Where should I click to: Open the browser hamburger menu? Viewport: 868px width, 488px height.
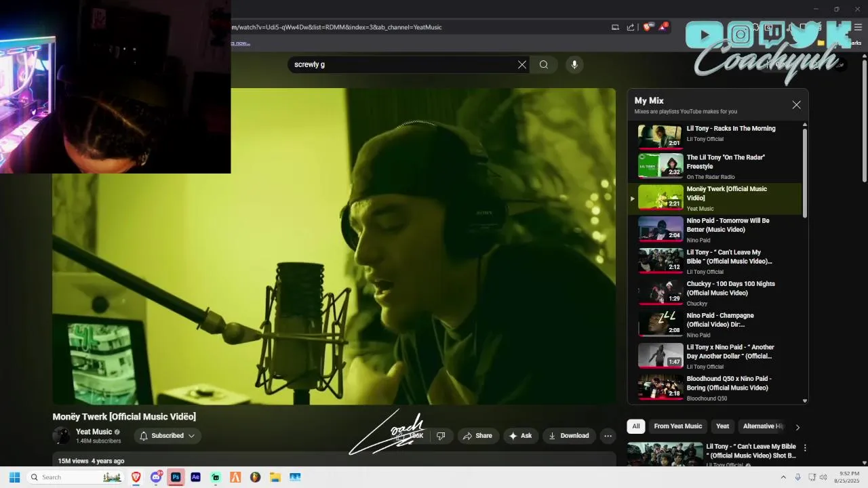pyautogui.click(x=858, y=27)
